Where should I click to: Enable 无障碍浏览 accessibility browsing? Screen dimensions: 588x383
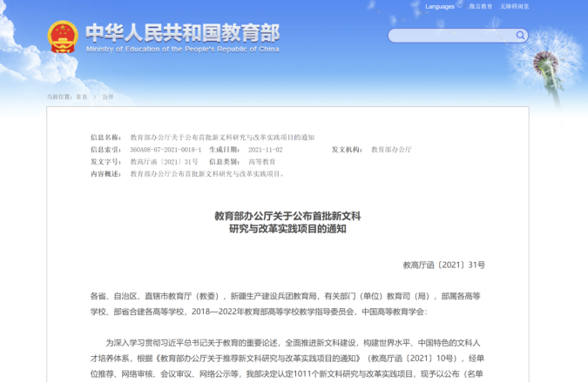[x=515, y=6]
